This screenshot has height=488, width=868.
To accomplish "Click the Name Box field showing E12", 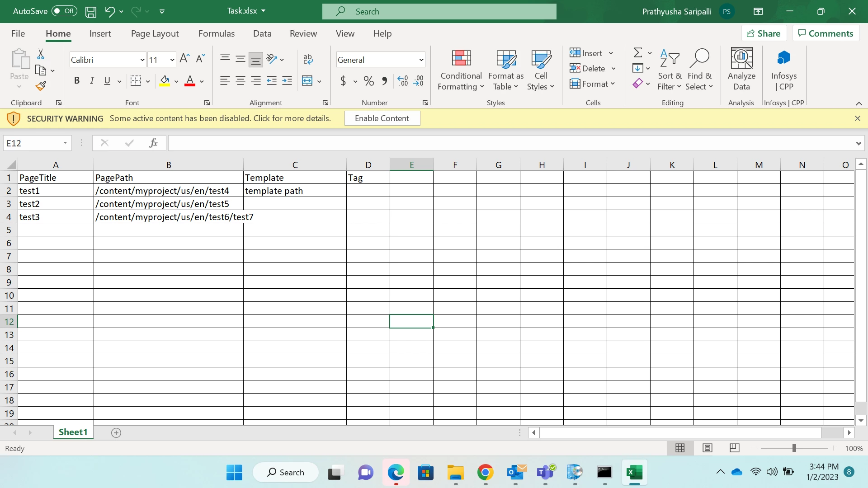I will [32, 143].
